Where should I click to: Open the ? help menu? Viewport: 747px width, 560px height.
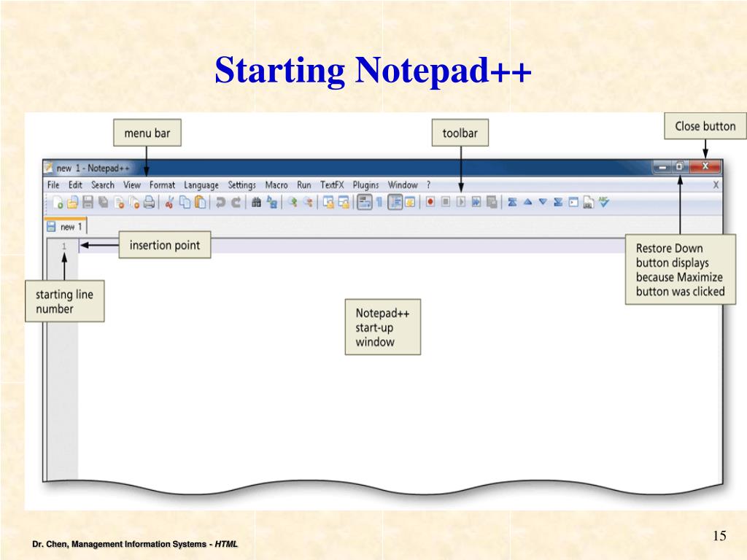428,184
